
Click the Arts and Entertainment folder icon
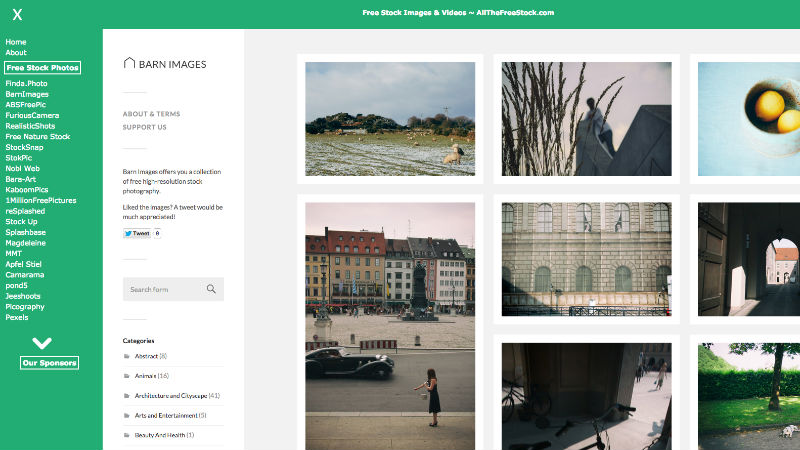coord(127,415)
